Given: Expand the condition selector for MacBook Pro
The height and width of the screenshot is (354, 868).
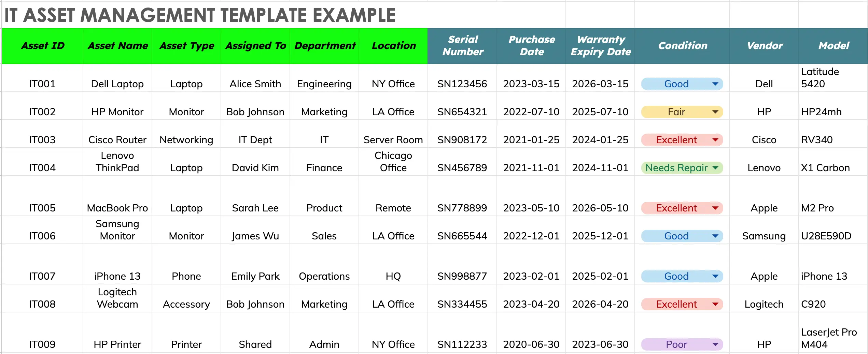Looking at the screenshot, I should click(716, 208).
